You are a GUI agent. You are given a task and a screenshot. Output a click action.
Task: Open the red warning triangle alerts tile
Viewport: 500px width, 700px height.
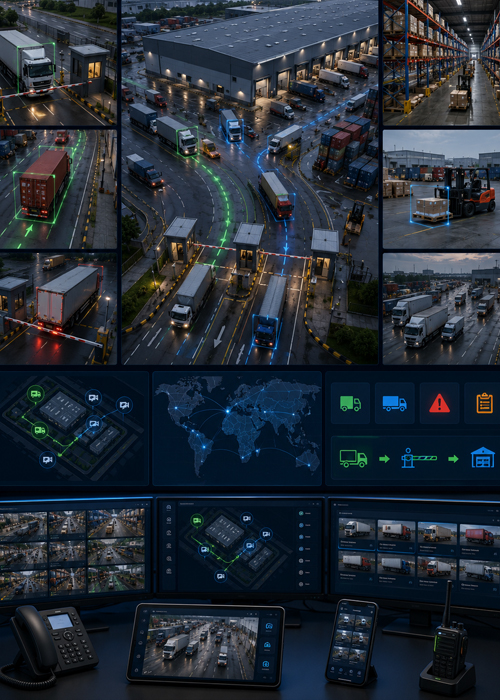click(439, 403)
